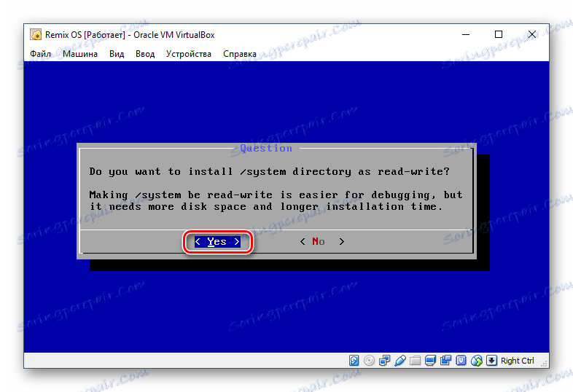The image size is (573, 392).
Task: Choose No in the Question dialog
Action: 322,241
